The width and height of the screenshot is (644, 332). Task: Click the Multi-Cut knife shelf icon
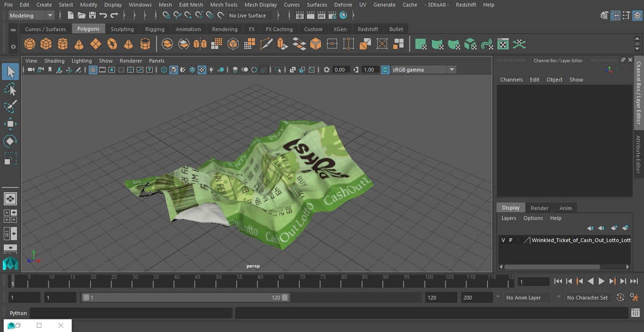pos(266,44)
